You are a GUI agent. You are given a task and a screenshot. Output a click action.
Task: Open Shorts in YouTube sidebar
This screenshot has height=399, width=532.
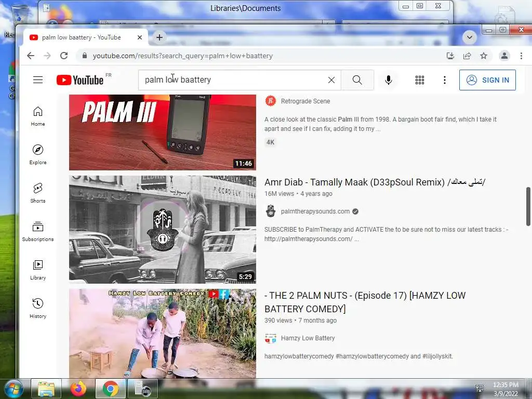(37, 193)
